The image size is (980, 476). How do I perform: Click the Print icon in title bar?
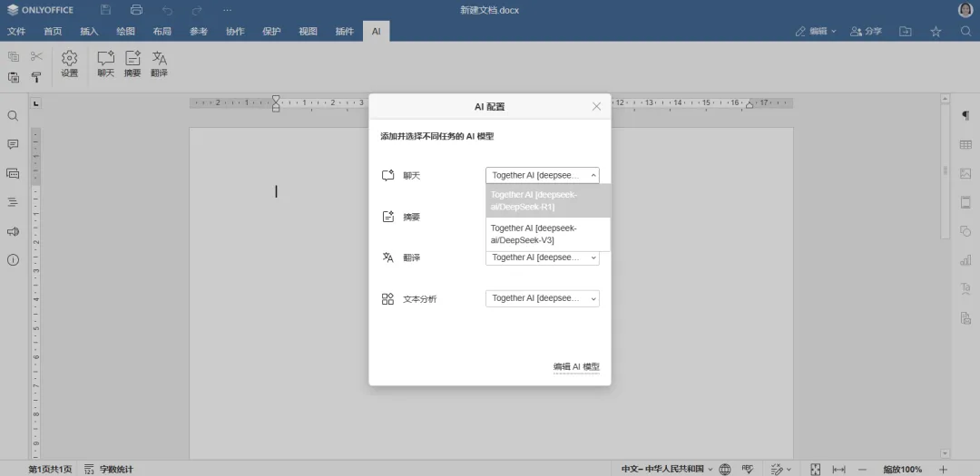click(x=136, y=10)
